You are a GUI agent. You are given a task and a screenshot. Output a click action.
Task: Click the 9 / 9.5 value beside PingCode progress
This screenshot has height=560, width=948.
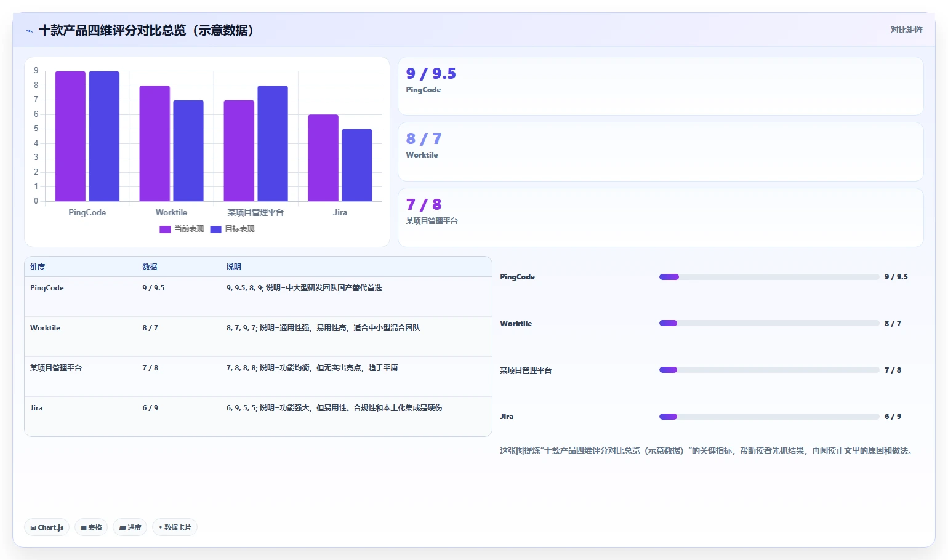[x=896, y=277]
